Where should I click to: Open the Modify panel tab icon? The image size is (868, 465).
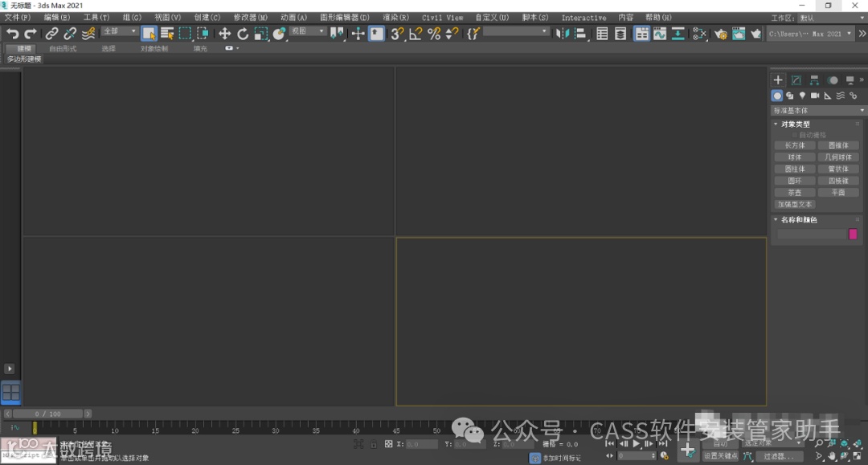point(796,80)
